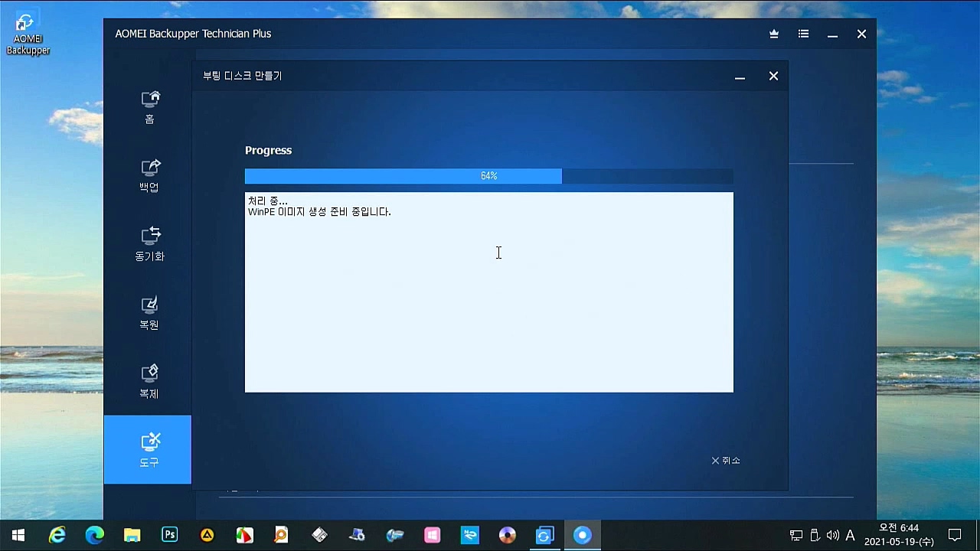Viewport: 980px width, 551px height.
Task: Open the AOMEI Backupper desktop shortcut
Action: click(x=28, y=34)
